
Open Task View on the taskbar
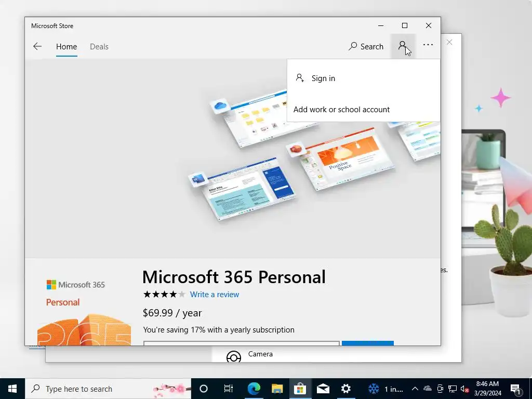pyautogui.click(x=229, y=389)
